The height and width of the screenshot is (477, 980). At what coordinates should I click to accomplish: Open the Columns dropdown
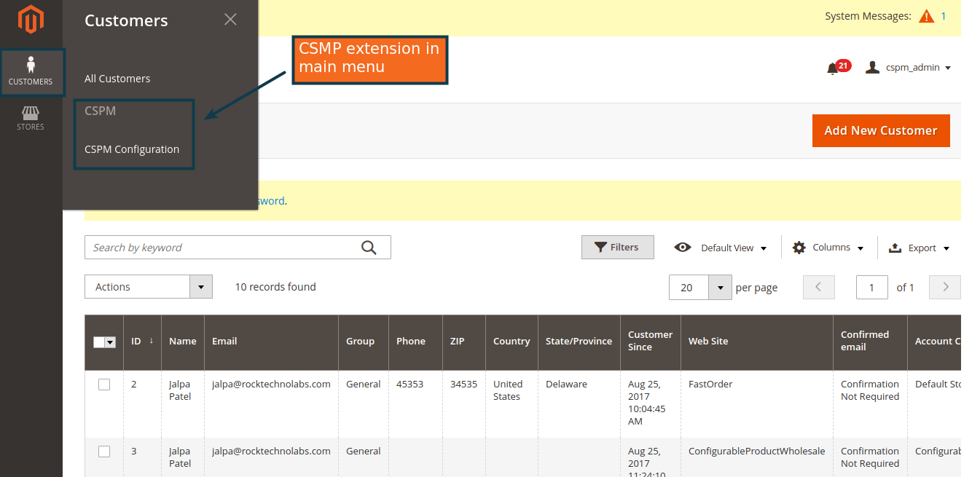pos(828,248)
